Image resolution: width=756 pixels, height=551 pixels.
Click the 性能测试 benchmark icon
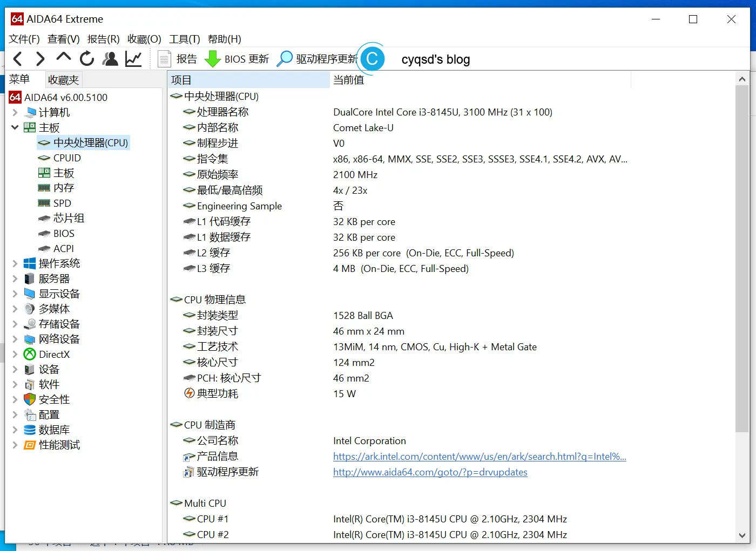coord(30,445)
